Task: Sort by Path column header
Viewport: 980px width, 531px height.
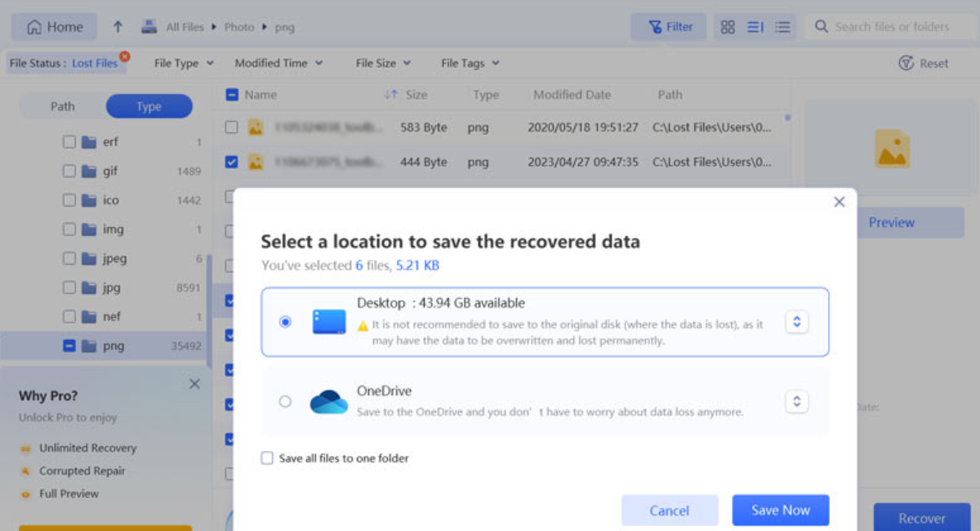Action: click(x=670, y=95)
